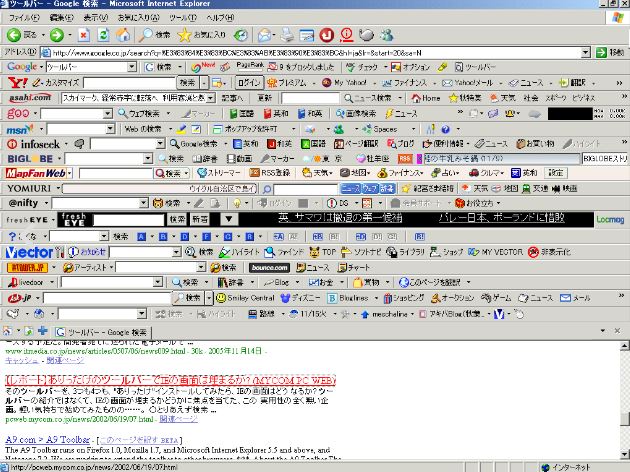Click the Yahoo toolbar search input field
This screenshot has height=472, width=630.
tap(129, 83)
